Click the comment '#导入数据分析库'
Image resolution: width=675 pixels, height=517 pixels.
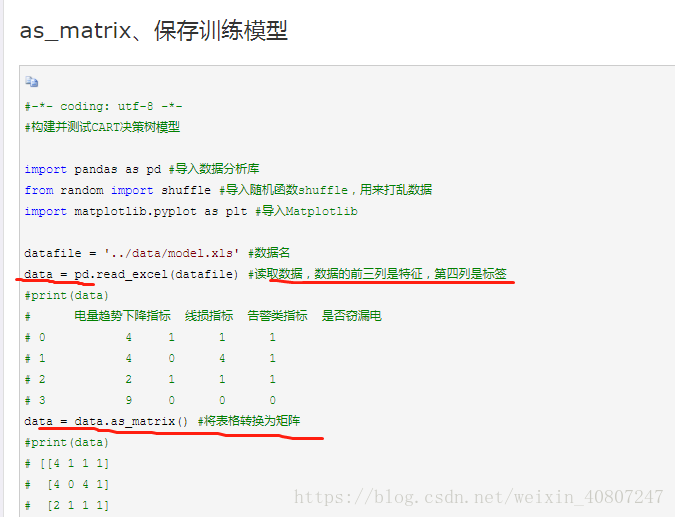(214, 169)
